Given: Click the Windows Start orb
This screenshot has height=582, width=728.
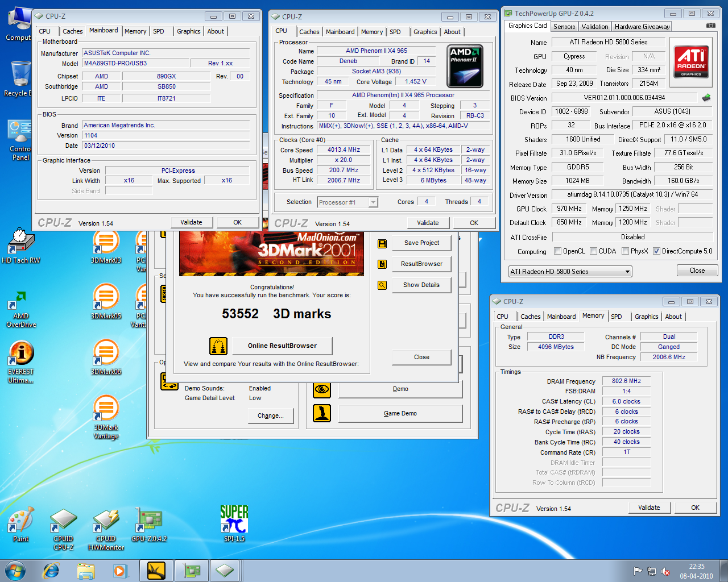Looking at the screenshot, I should pyautogui.click(x=15, y=570).
